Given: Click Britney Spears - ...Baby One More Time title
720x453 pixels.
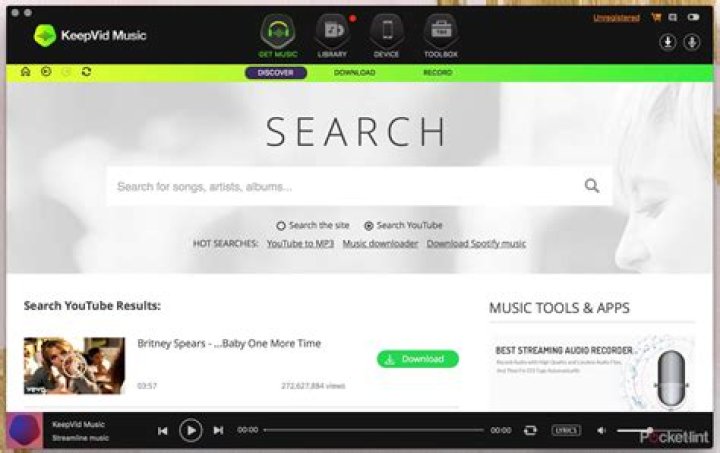Looking at the screenshot, I should [229, 343].
